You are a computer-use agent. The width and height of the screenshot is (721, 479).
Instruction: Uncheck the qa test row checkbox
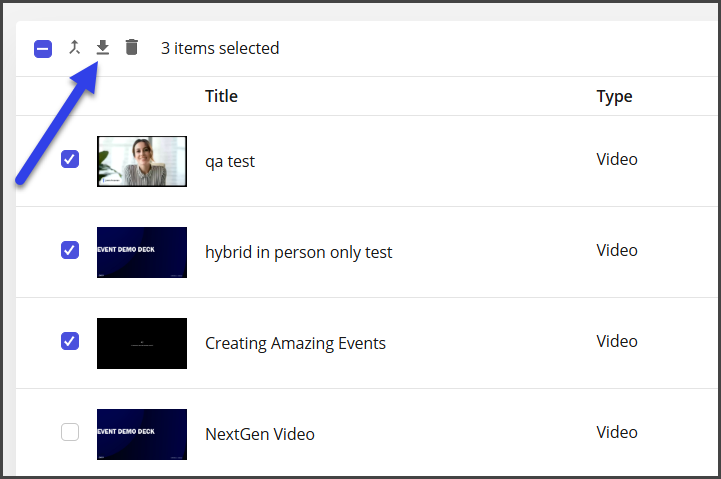[70, 159]
